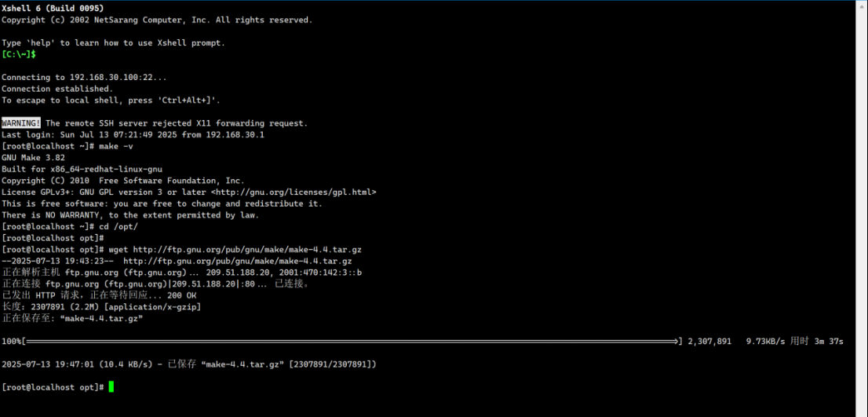The image size is (868, 417).
Task: Click the green terminal cursor block
Action: 111,386
